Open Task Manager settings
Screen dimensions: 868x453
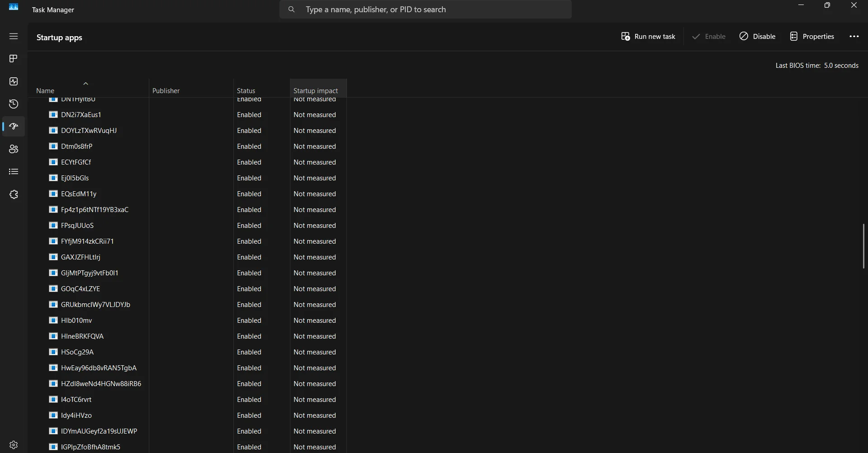click(14, 445)
